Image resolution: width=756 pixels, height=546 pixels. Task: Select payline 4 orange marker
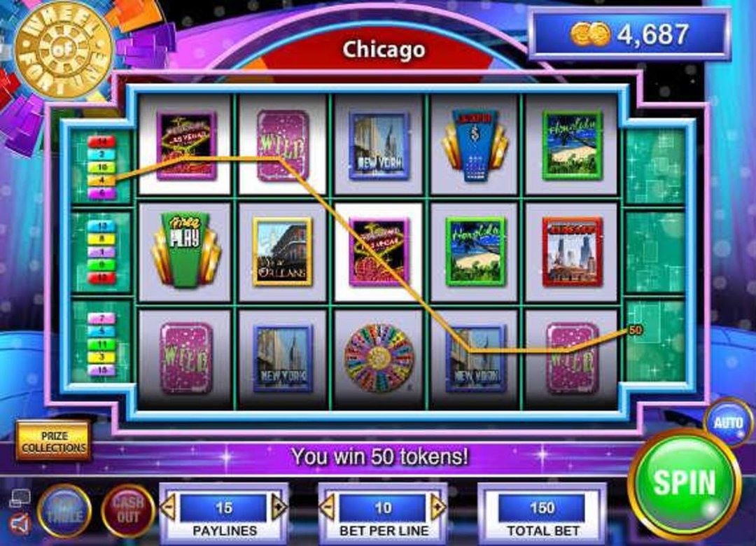click(x=101, y=181)
